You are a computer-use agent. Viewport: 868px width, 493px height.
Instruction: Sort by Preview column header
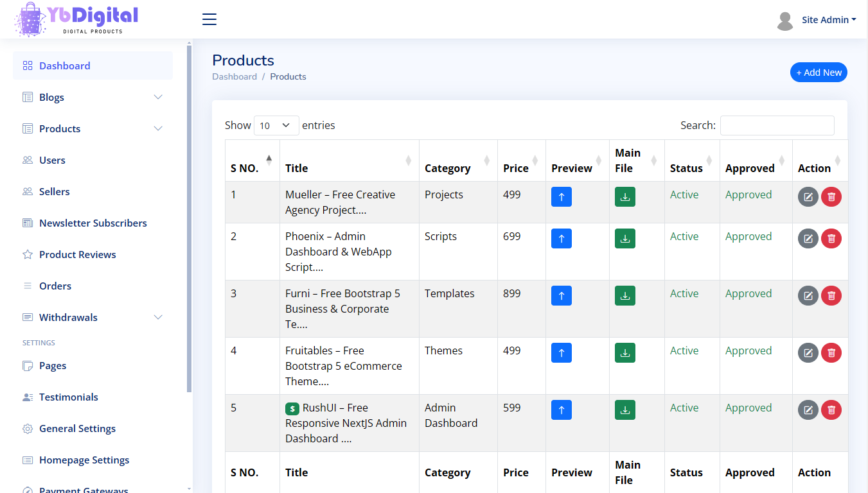pyautogui.click(x=578, y=160)
